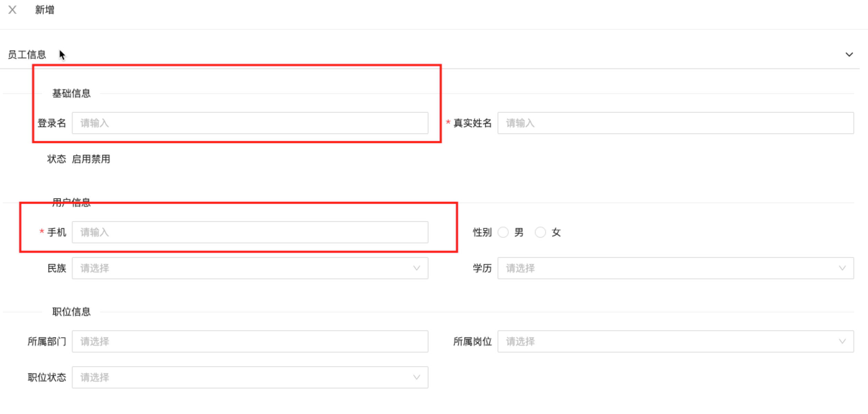This screenshot has height=414, width=868.
Task: Open the 民族 select box placeholder
Action: tap(242, 268)
